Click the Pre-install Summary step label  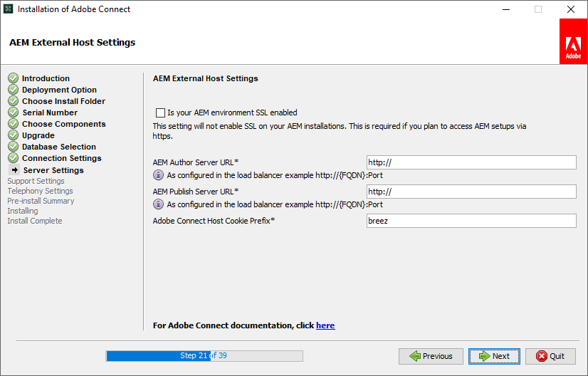(x=41, y=201)
